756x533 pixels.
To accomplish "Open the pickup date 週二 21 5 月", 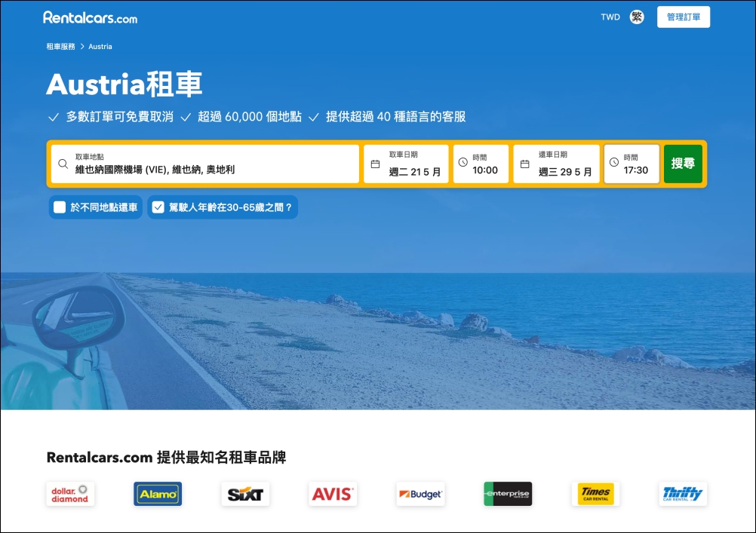I will pos(406,164).
